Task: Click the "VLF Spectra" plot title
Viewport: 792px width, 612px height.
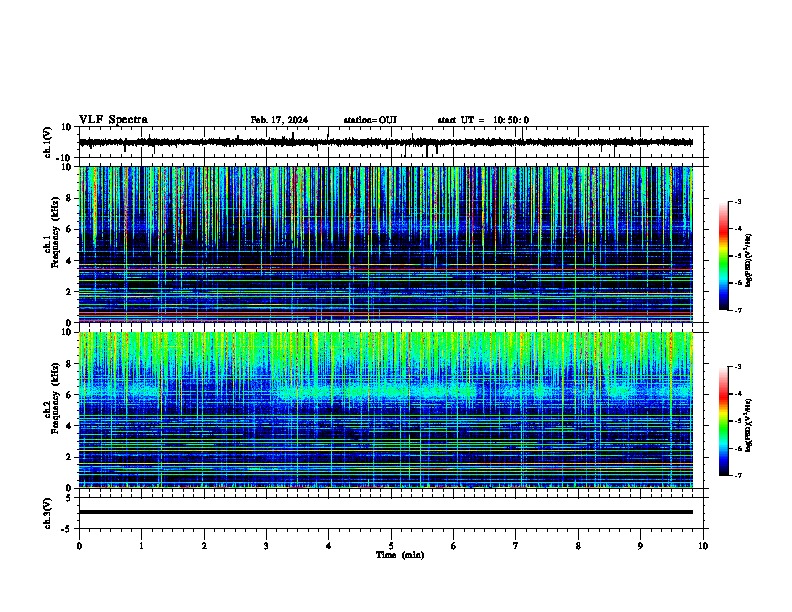Action: [x=113, y=120]
